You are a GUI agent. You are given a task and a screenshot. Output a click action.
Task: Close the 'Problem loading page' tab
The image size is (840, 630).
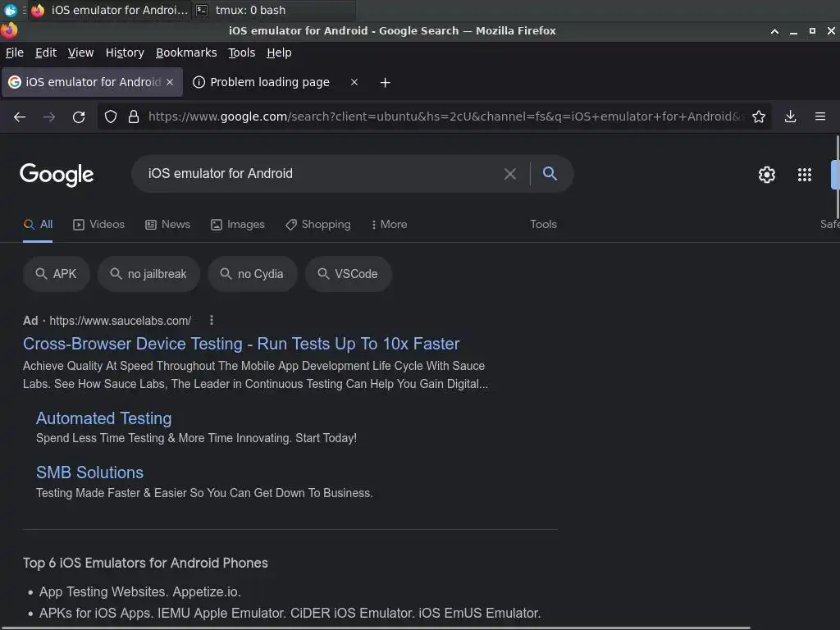(x=354, y=82)
